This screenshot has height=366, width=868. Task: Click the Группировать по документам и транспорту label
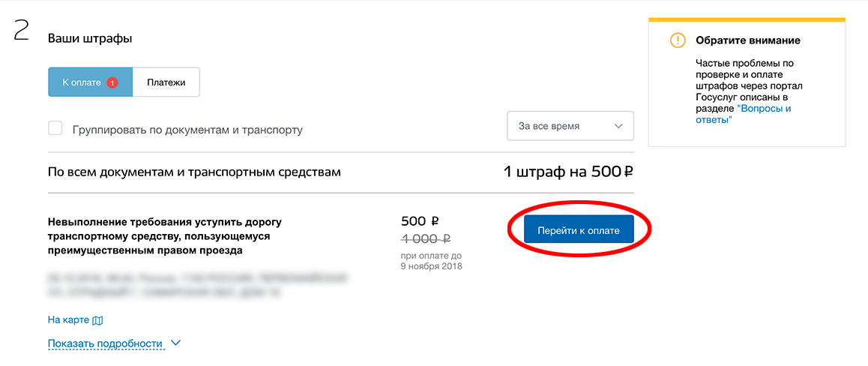click(x=187, y=130)
